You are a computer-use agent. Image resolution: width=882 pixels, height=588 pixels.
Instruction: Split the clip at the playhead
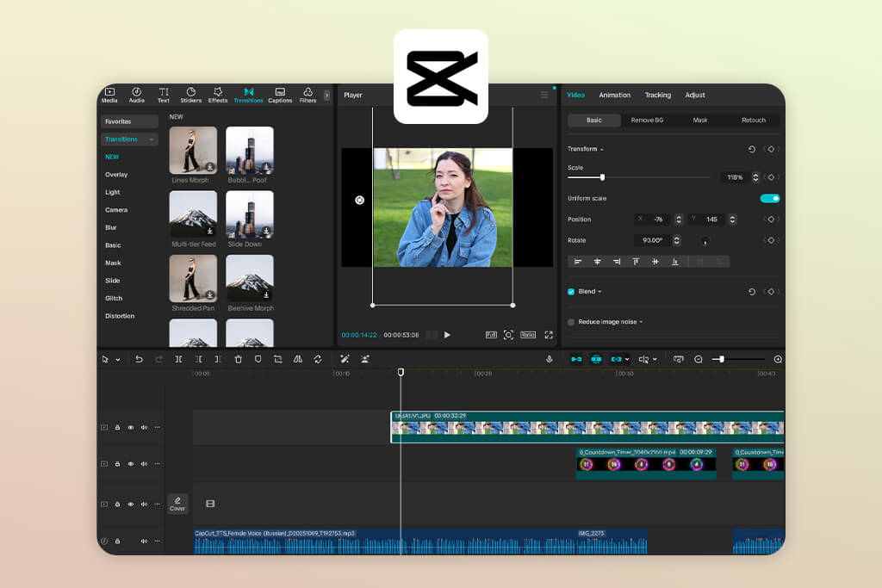(x=178, y=359)
